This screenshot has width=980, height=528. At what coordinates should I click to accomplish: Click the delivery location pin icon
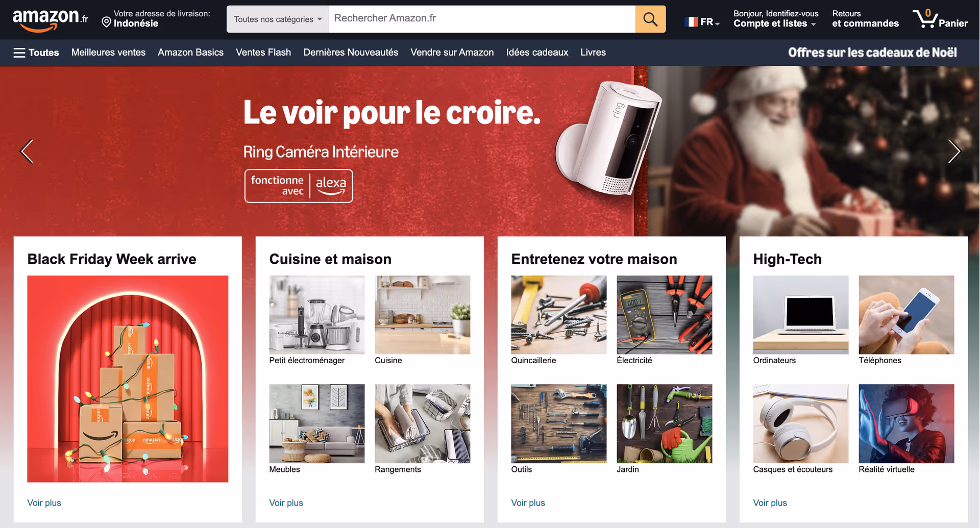(106, 22)
